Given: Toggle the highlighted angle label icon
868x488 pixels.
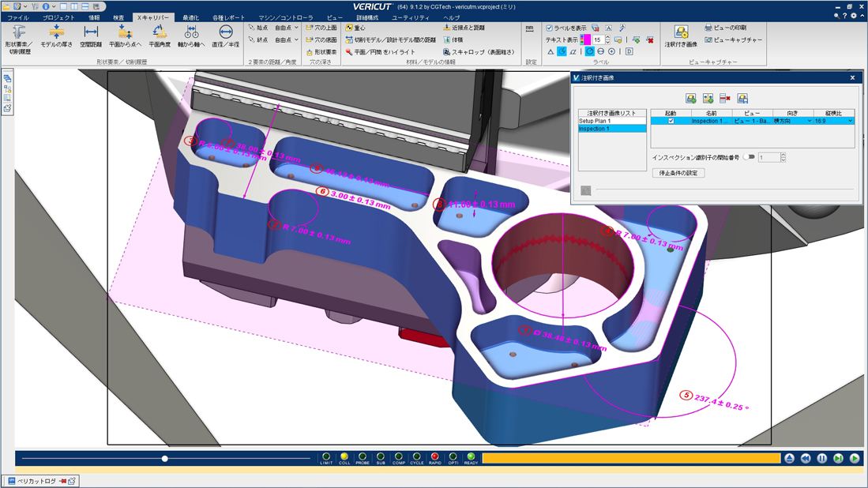Looking at the screenshot, I should tap(562, 51).
